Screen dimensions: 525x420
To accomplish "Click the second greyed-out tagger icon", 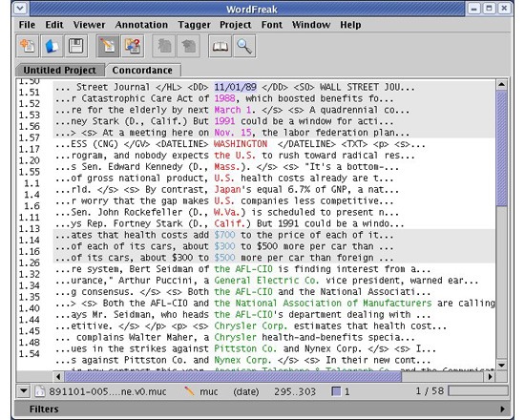I will pos(188,46).
